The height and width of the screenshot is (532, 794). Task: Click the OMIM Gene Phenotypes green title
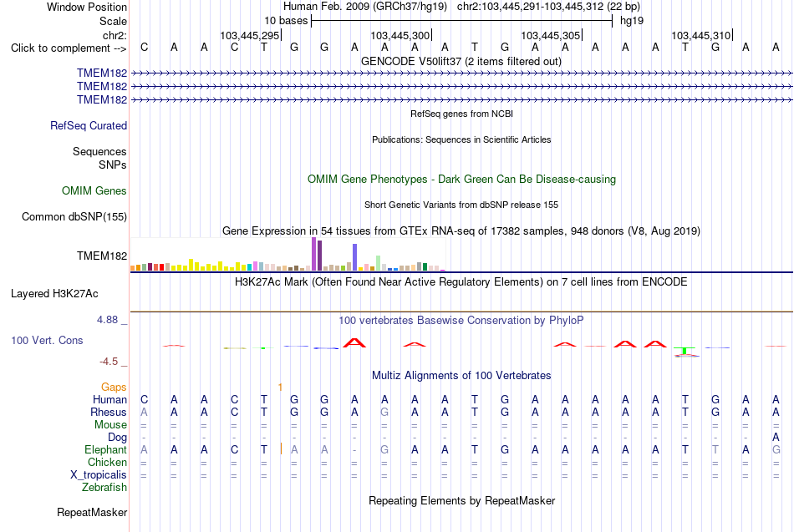tap(461, 180)
